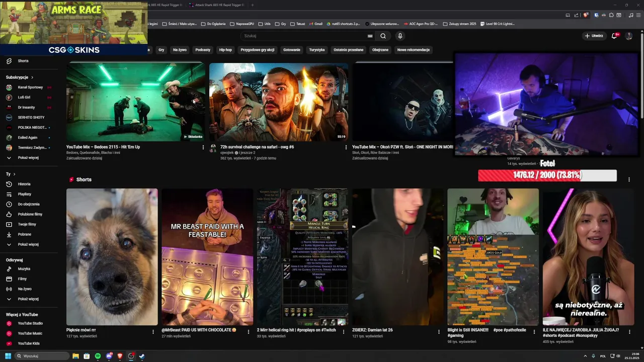Open options for Pięknie mówi rrr short
Viewport: 644px width, 362px height.
coord(153,331)
